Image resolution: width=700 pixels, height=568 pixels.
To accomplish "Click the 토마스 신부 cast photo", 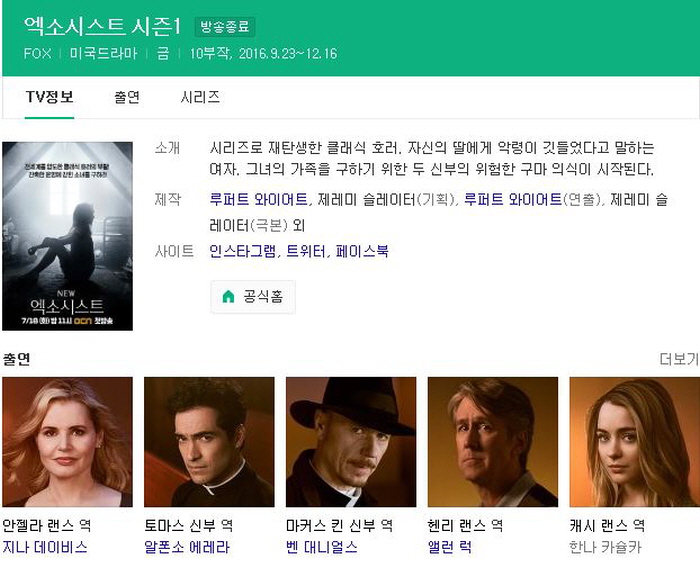I will (x=209, y=442).
